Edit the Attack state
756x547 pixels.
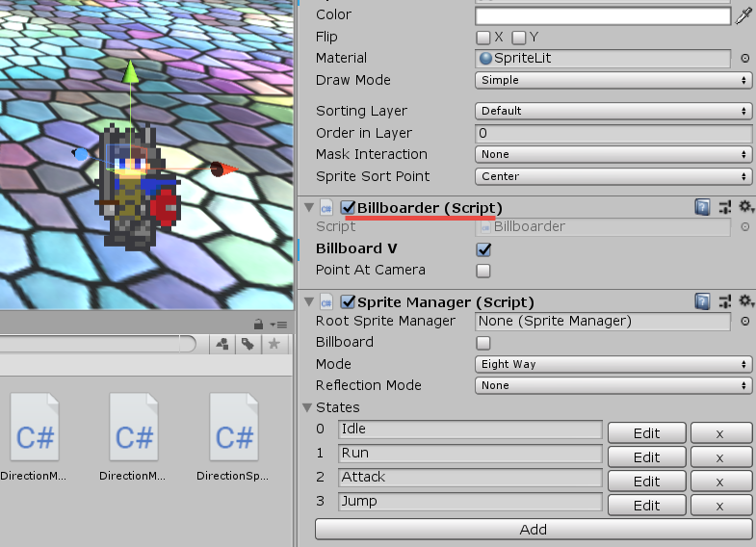coord(646,481)
